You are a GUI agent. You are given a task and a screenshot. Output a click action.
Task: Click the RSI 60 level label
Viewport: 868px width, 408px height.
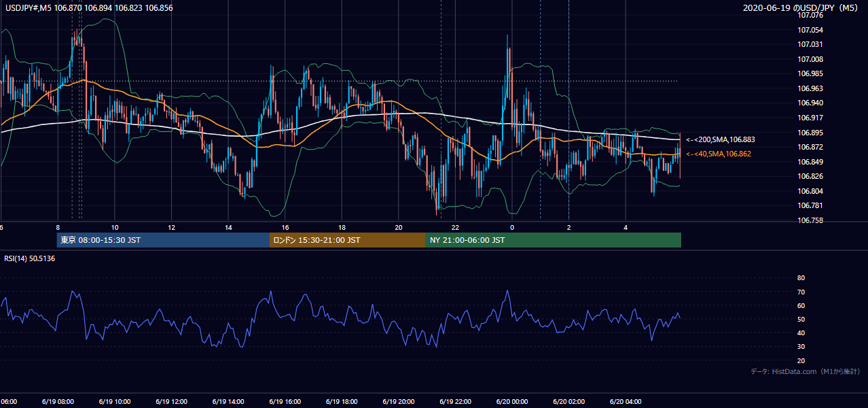click(x=801, y=305)
